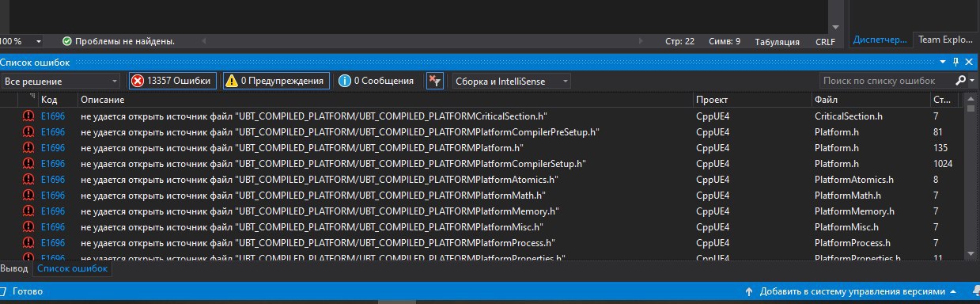This screenshot has width=980, height=304.
Task: Open E1696 link in PlatformAtomics.h row
Action: 53,180
